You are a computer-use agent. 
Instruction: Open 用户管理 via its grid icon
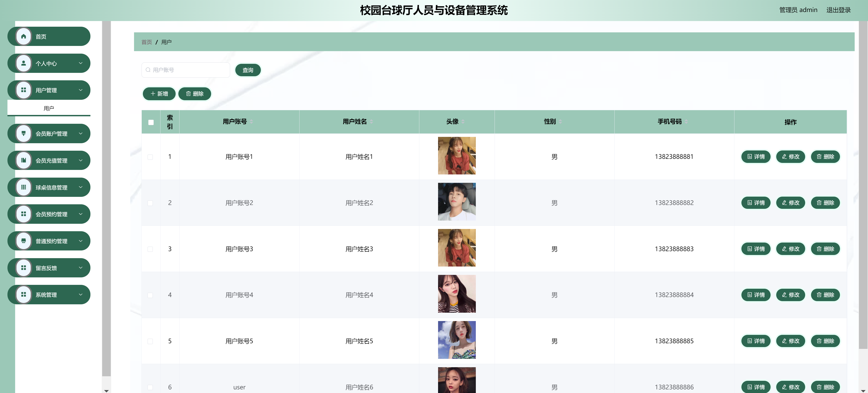[x=24, y=90]
